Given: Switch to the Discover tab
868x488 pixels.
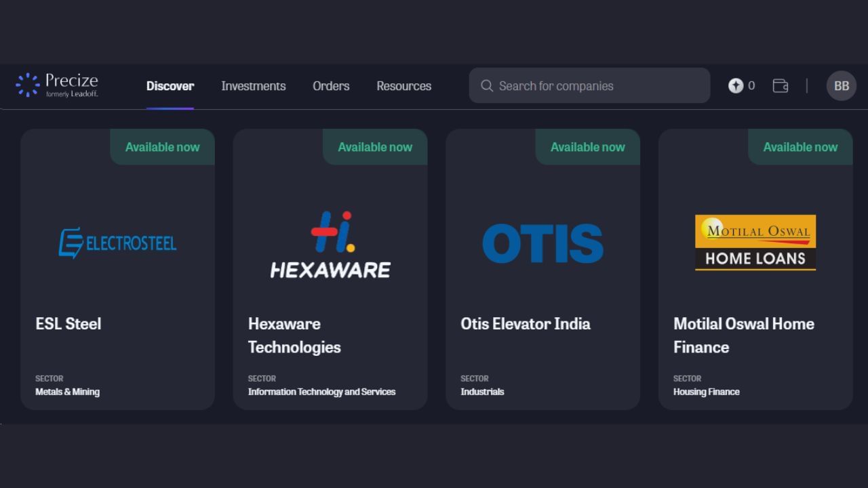Looking at the screenshot, I should click(x=170, y=86).
